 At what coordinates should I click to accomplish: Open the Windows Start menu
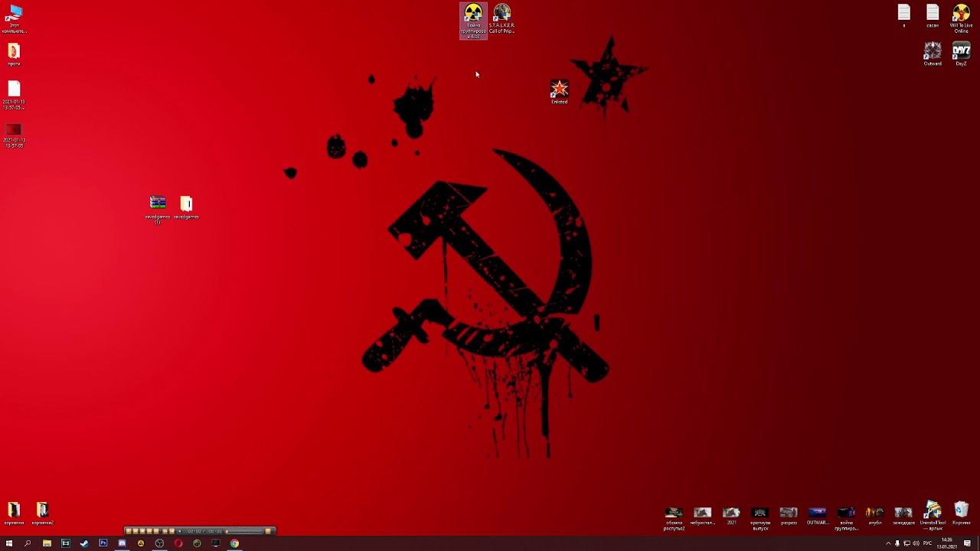coord(9,543)
